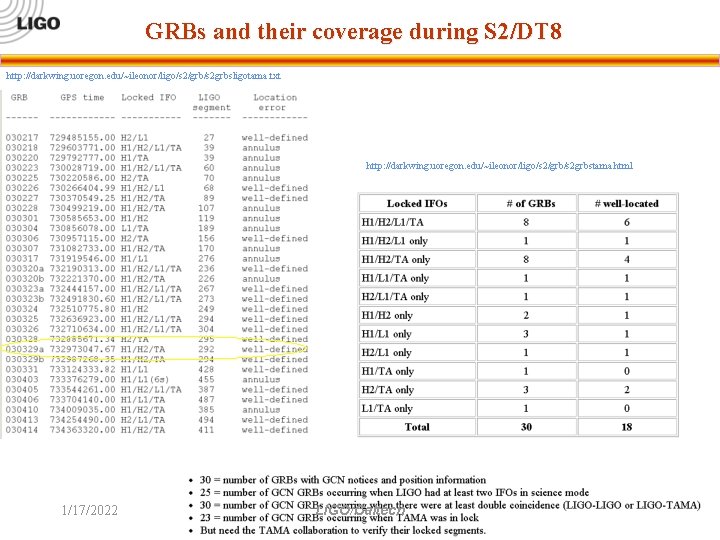Select the H1/TA only table cell

[x=417, y=371]
